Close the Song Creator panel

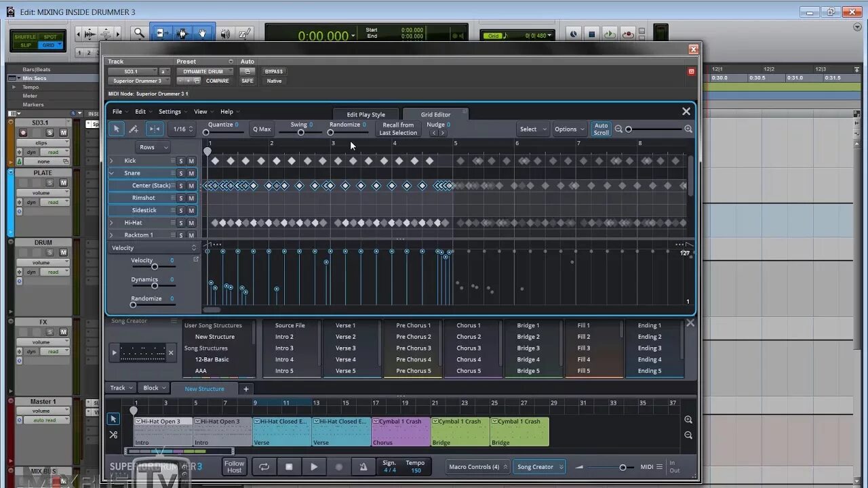point(690,323)
